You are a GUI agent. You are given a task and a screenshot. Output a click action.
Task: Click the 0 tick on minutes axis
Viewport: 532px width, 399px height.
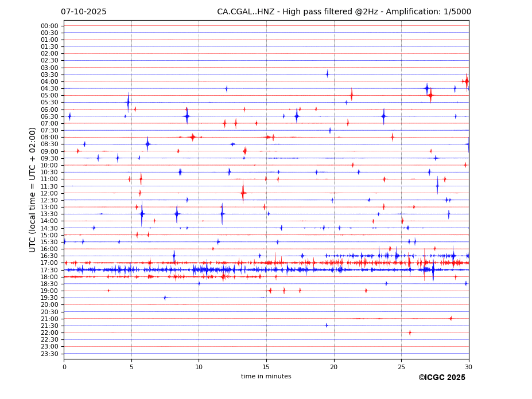point(64,367)
